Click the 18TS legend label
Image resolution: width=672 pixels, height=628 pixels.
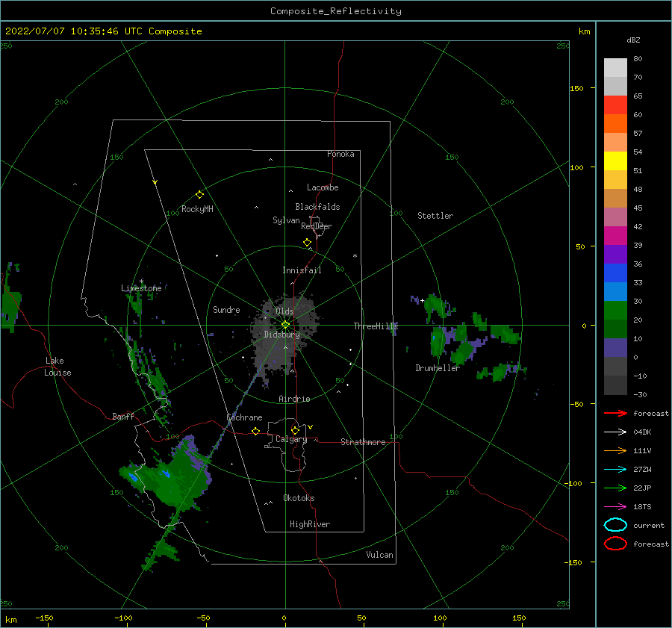pyautogui.click(x=642, y=506)
